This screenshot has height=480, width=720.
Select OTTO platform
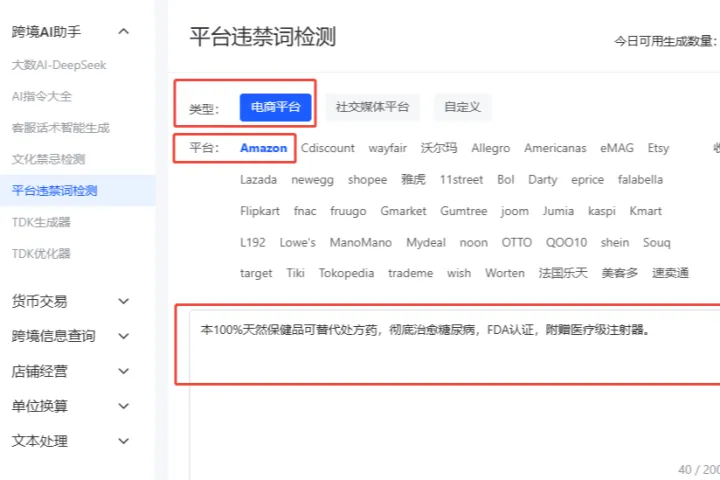coord(517,242)
